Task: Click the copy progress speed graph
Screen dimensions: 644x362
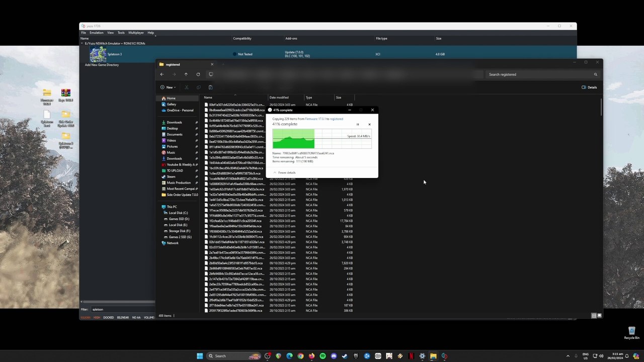Action: (321, 139)
